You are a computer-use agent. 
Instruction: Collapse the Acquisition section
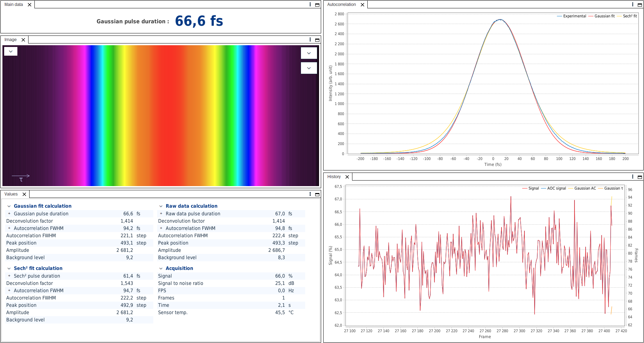click(161, 269)
